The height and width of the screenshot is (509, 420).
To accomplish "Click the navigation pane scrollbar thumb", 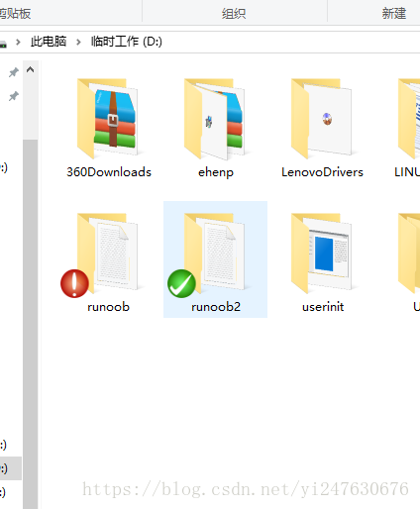I will point(31,324).
